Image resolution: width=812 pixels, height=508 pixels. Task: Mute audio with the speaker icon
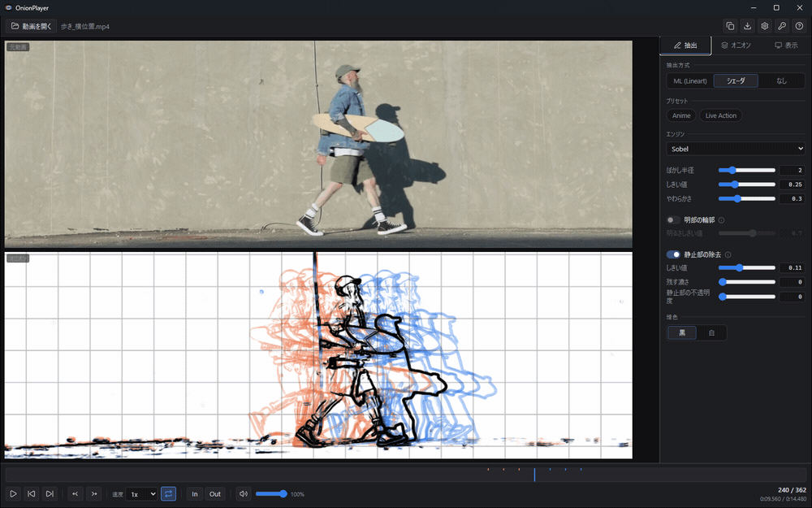pyautogui.click(x=244, y=494)
